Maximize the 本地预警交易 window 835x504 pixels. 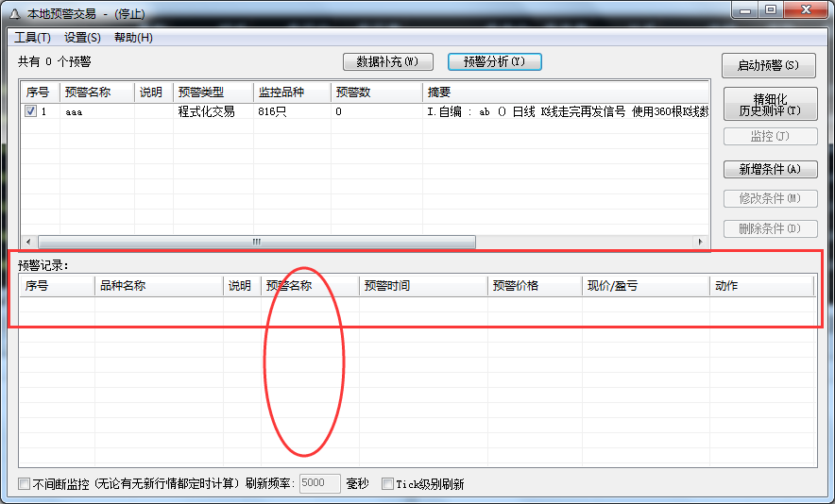pos(771,9)
